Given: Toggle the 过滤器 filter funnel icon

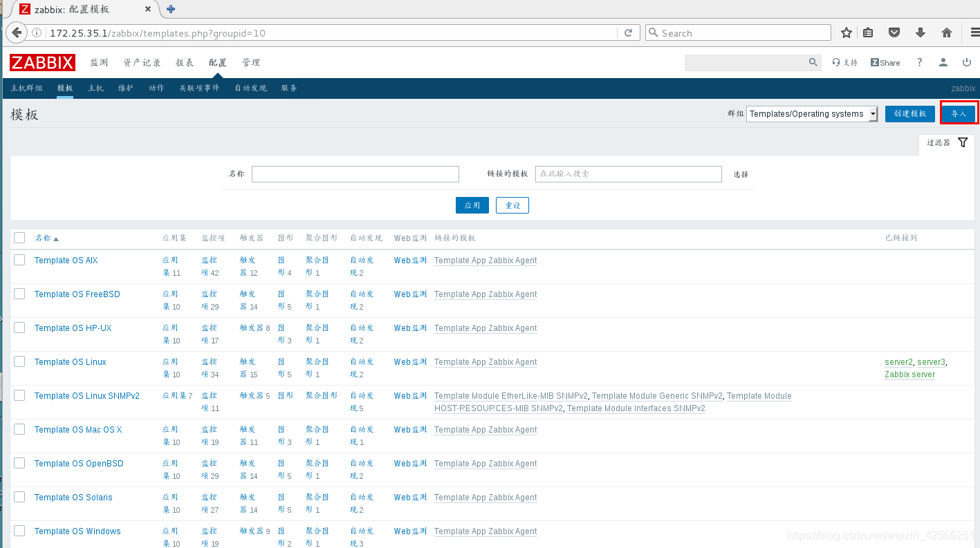Looking at the screenshot, I should pos(963,142).
